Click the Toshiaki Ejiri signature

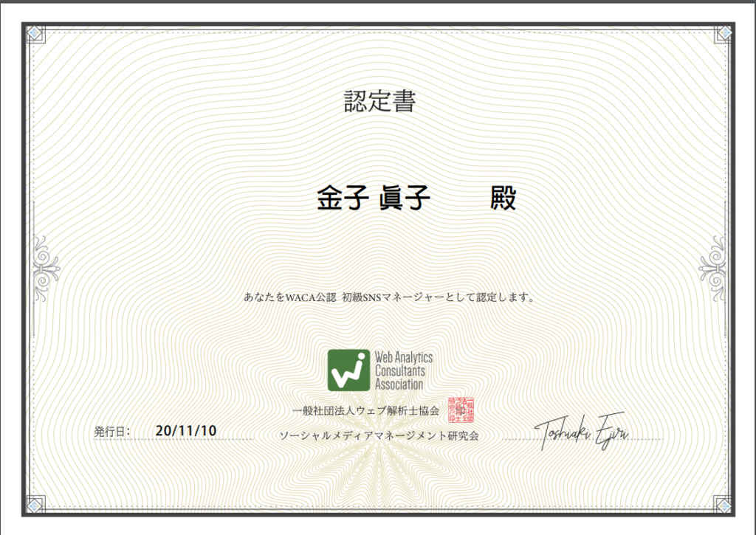(582, 432)
